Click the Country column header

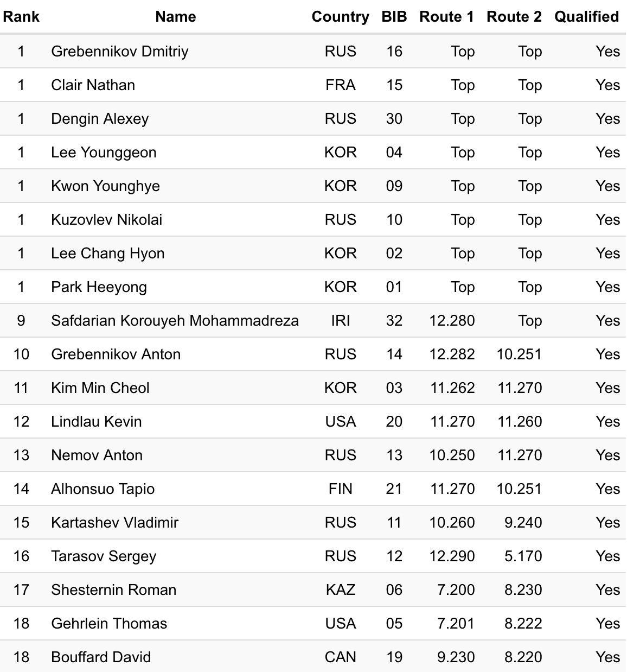[x=340, y=17]
